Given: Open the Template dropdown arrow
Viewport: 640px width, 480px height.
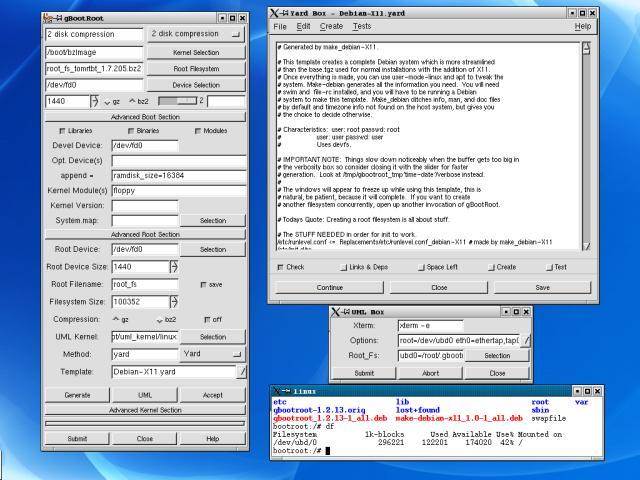Looking at the screenshot, I should coord(242,372).
